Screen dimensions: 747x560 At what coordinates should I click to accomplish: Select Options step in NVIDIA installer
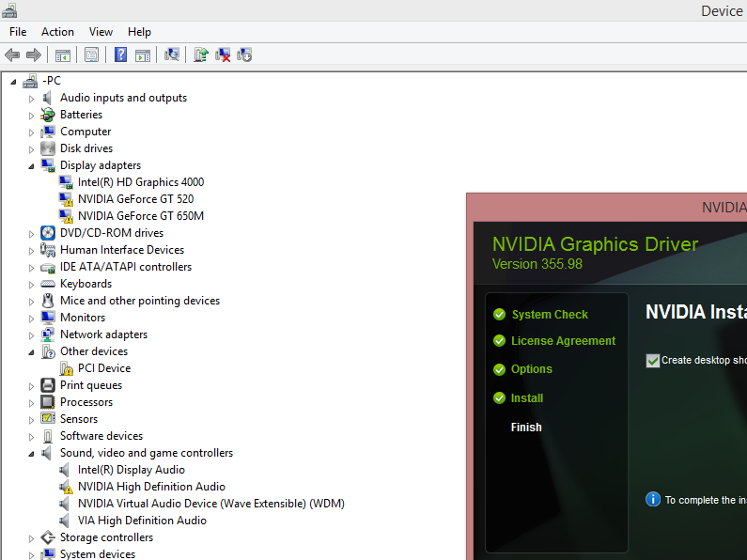pos(532,369)
